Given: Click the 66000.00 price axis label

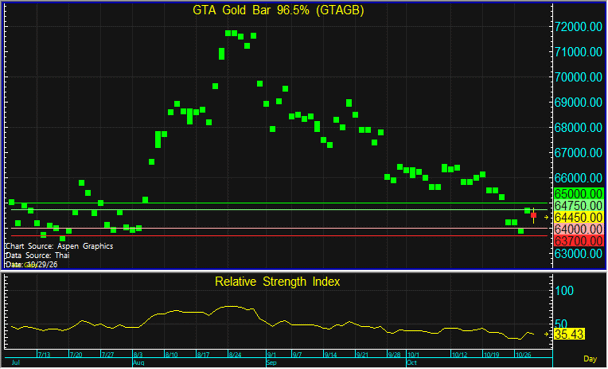Looking at the screenshot, I should pos(578,178).
